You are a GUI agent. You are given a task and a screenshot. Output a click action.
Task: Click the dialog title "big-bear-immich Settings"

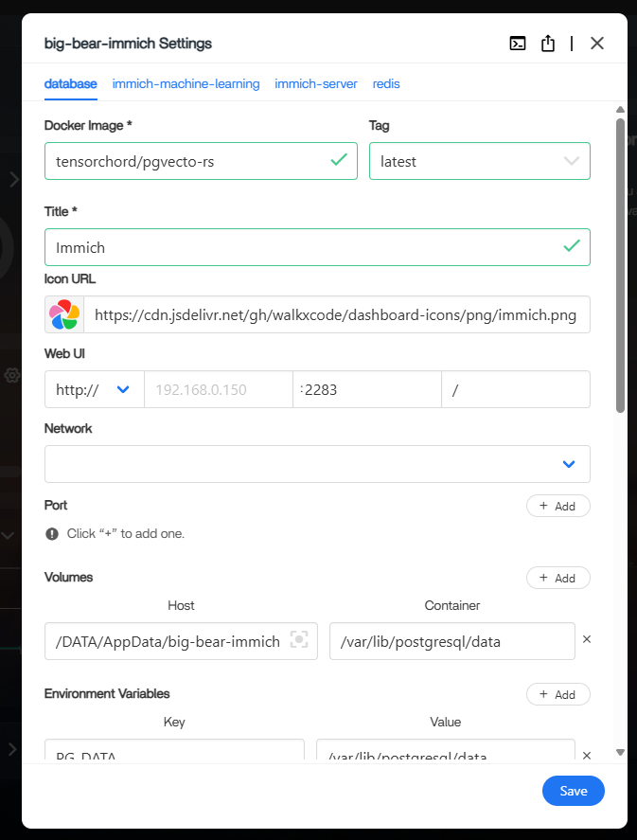(x=128, y=44)
